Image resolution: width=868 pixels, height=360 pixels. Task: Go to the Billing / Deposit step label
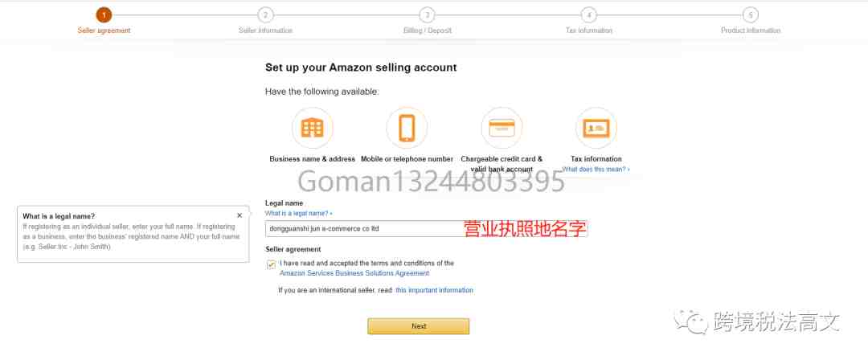pyautogui.click(x=428, y=31)
